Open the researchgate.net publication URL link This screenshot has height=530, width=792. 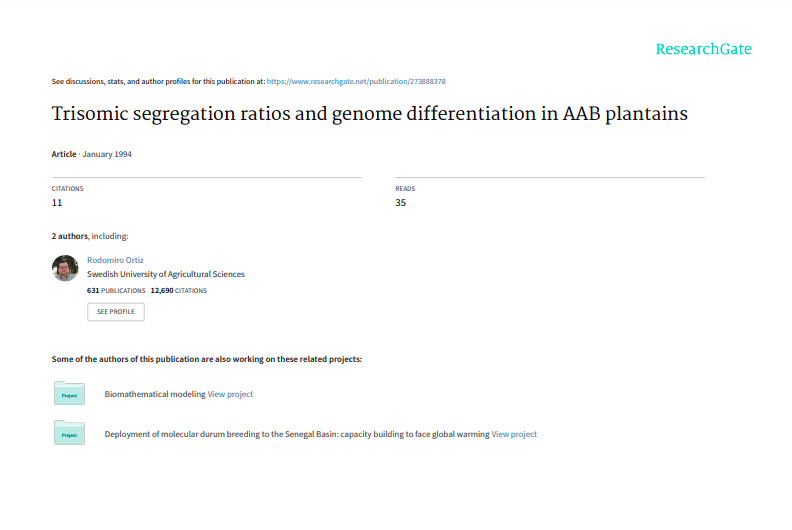point(356,81)
